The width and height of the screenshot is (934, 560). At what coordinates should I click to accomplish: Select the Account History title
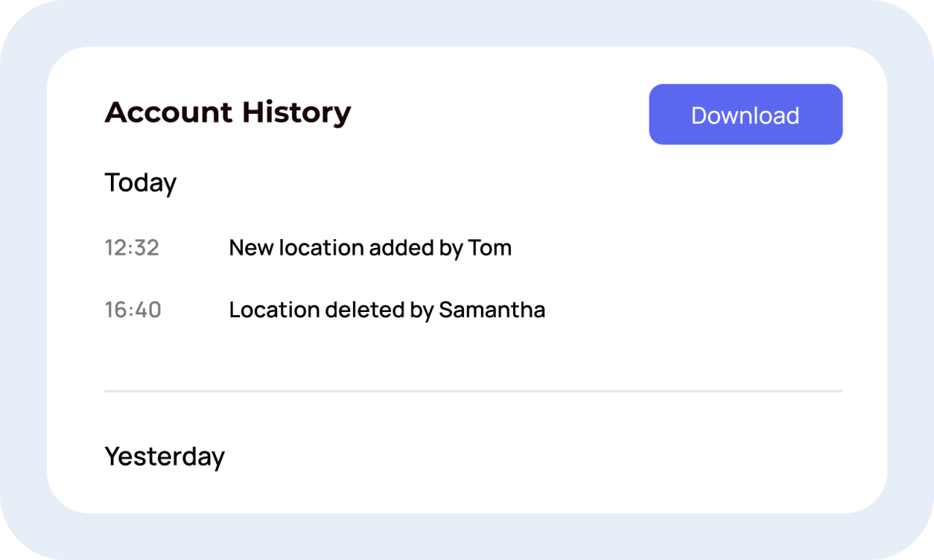(228, 112)
